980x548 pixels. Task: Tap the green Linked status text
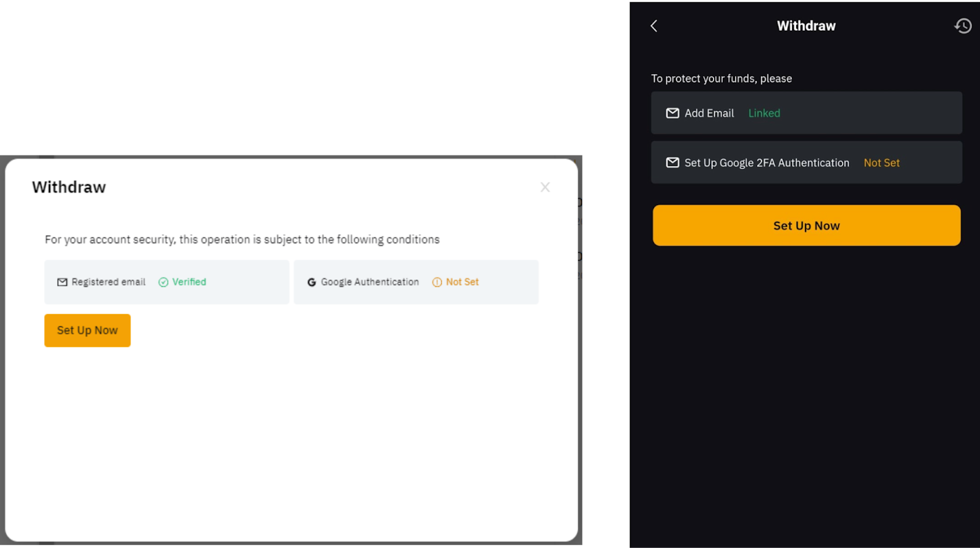click(764, 113)
